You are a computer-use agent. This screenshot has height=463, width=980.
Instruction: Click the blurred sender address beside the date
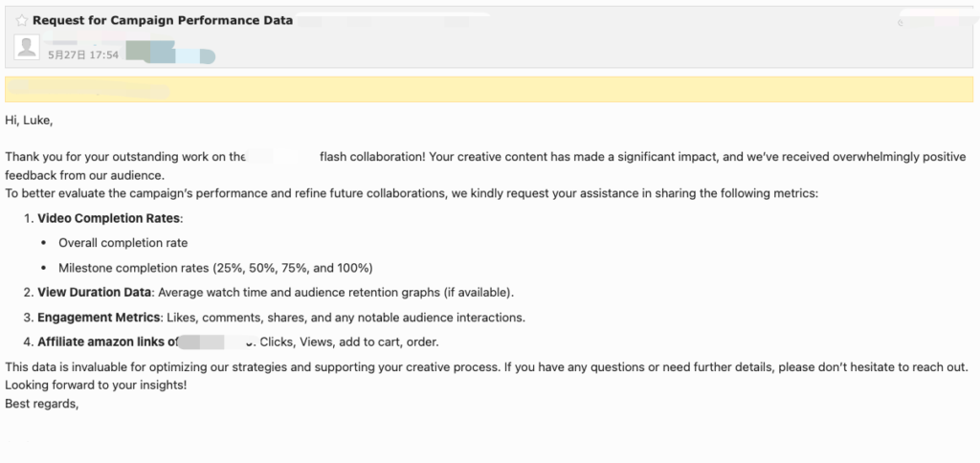click(x=170, y=52)
